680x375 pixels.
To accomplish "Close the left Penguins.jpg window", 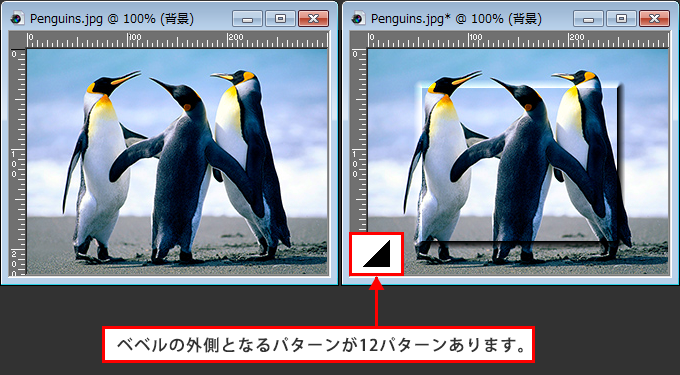I will click(x=313, y=19).
